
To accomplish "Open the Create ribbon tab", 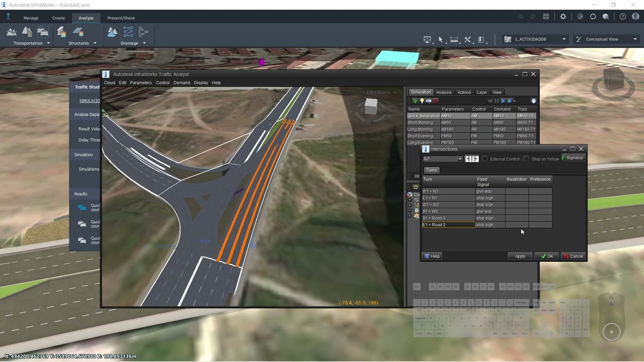I will coord(58,18).
